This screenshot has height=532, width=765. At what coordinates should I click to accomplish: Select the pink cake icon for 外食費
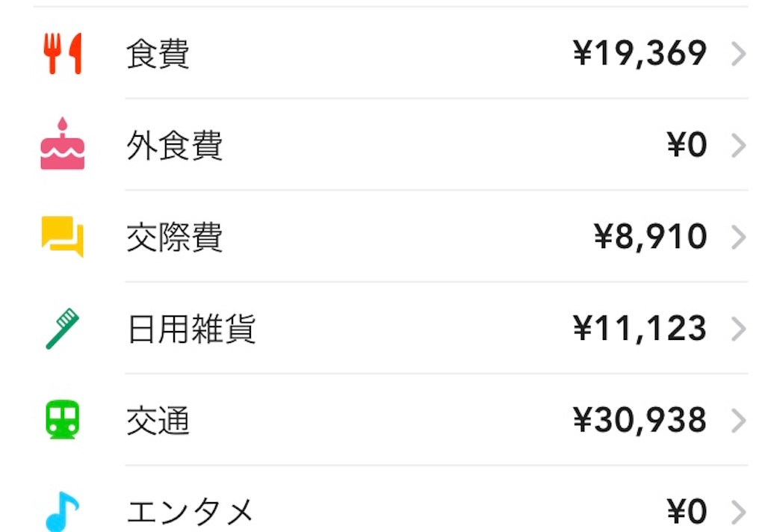coord(63,144)
